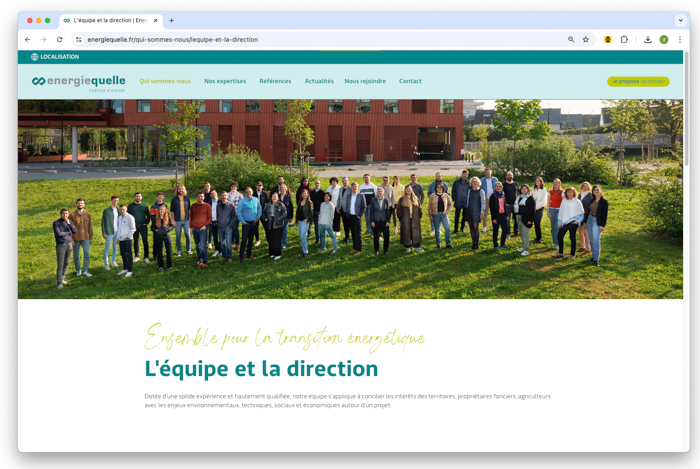
Task: Open the Chrome three-dot menu
Action: coord(680,40)
